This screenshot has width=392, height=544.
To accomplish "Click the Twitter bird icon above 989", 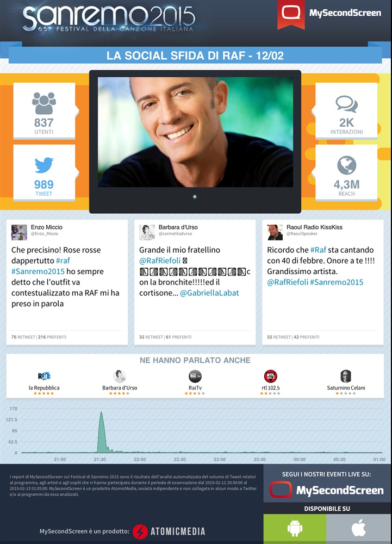I will 44,165.
